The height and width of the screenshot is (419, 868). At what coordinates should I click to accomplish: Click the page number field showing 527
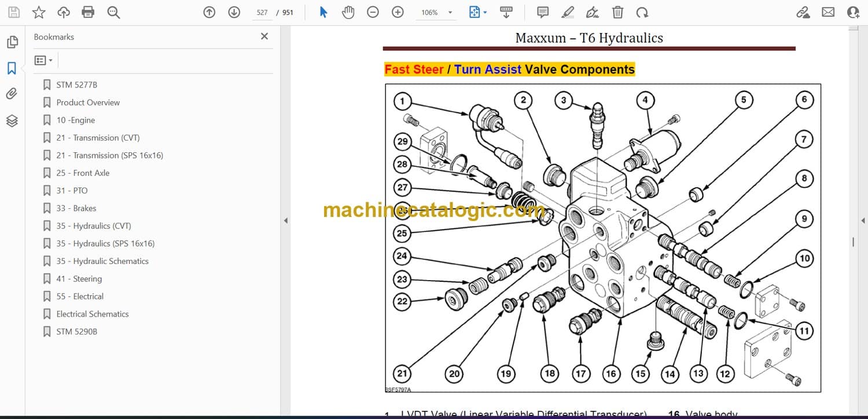(x=262, y=12)
